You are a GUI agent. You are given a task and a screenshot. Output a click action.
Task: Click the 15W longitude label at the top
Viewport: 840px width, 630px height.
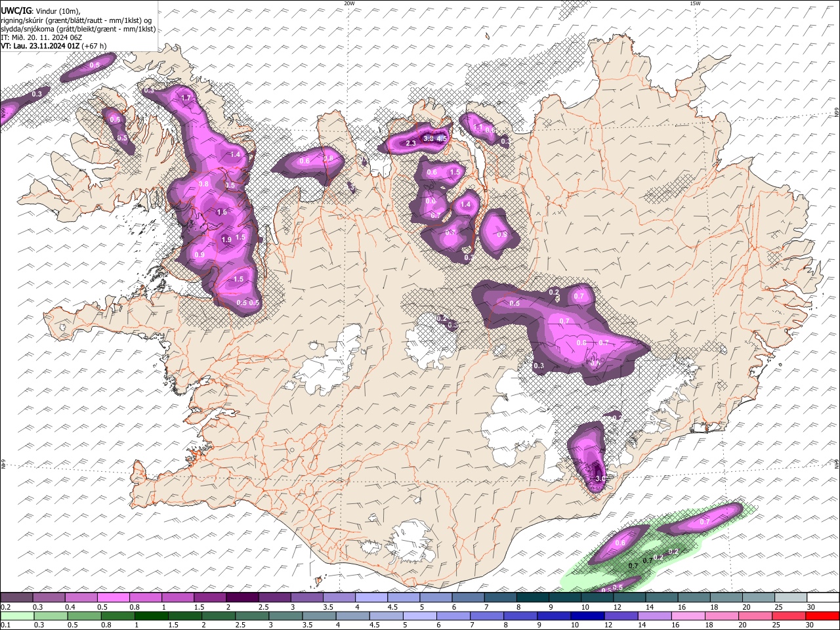point(694,3)
